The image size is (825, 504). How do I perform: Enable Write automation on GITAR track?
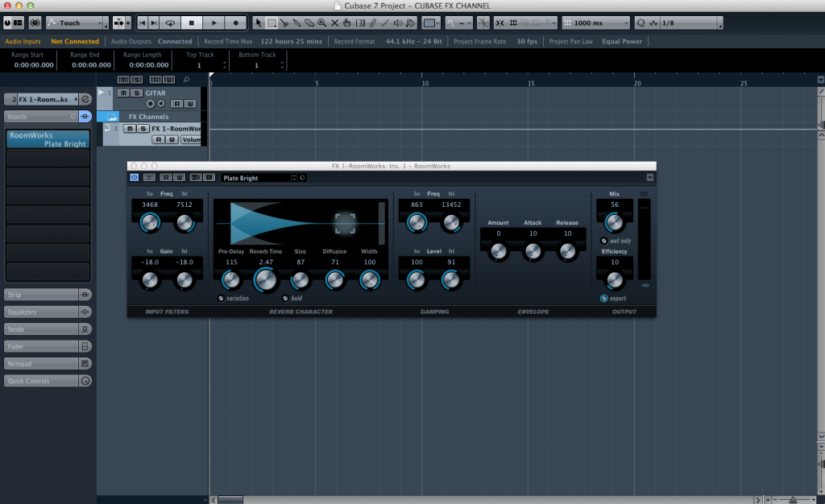coord(190,104)
